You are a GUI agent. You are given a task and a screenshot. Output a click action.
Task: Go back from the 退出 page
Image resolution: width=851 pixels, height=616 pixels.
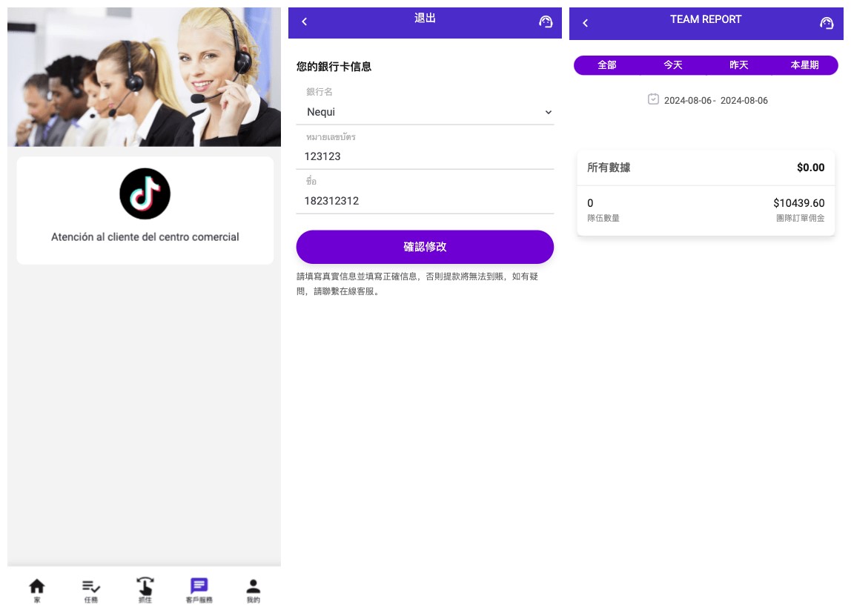[x=304, y=22]
